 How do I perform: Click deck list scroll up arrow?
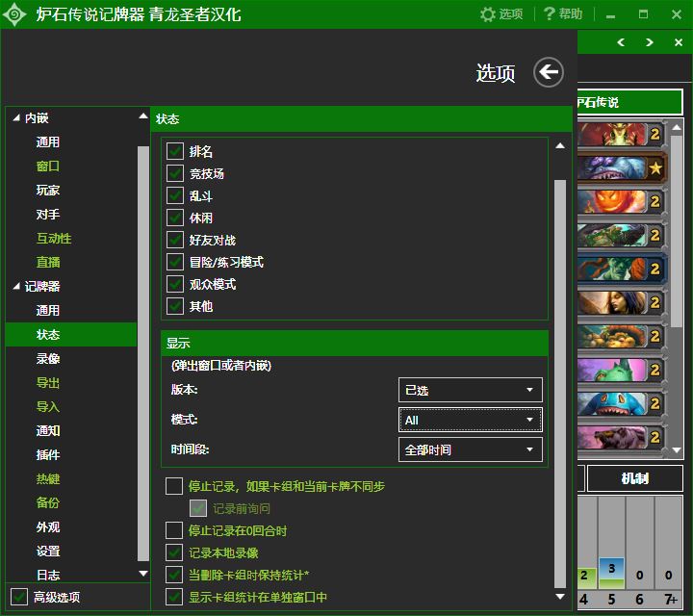click(677, 128)
